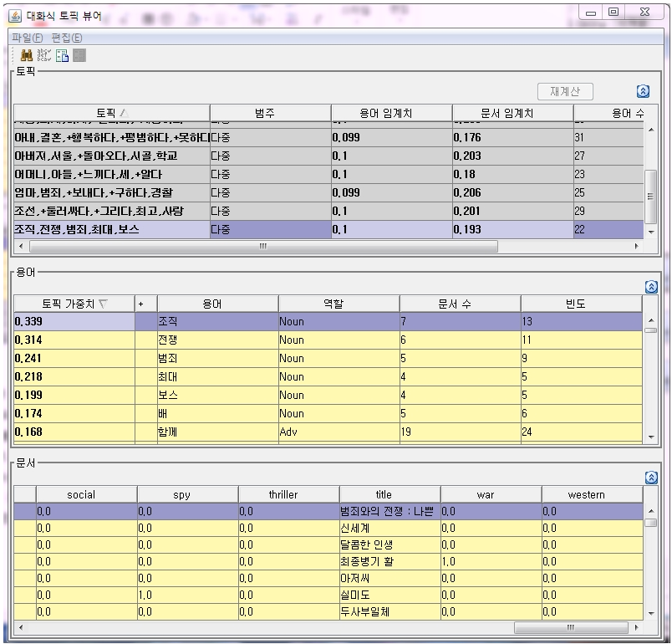Click the war column header

pyautogui.click(x=491, y=494)
